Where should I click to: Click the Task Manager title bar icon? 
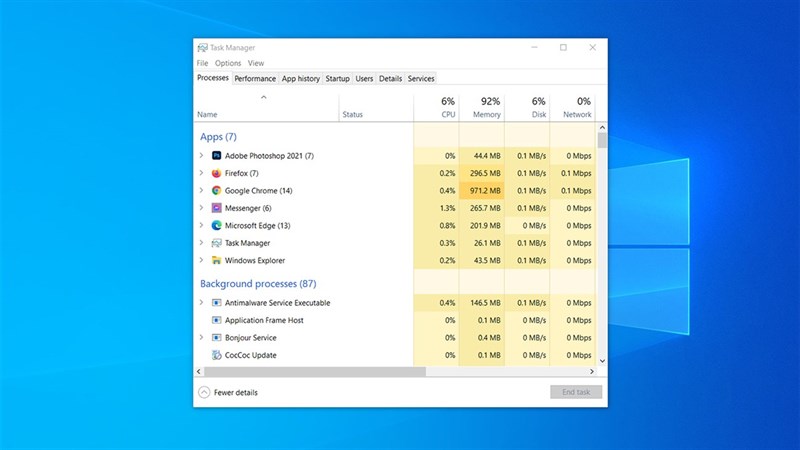pos(203,47)
